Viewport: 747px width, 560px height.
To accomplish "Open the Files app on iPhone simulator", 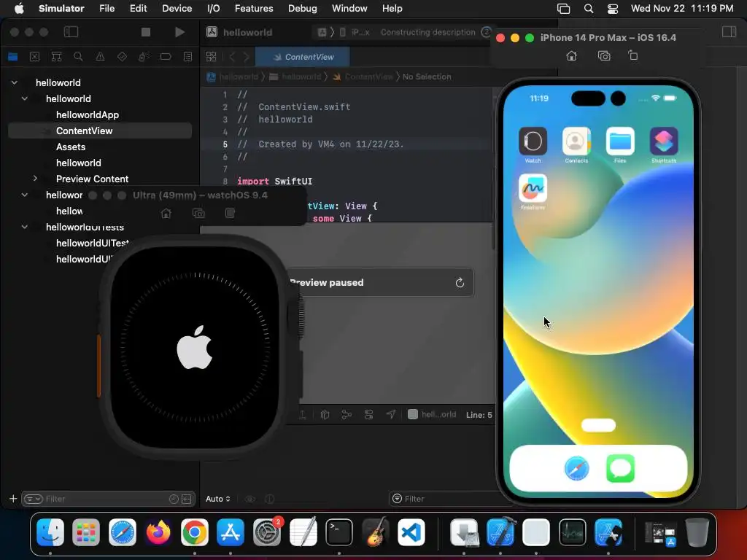I will (x=620, y=141).
